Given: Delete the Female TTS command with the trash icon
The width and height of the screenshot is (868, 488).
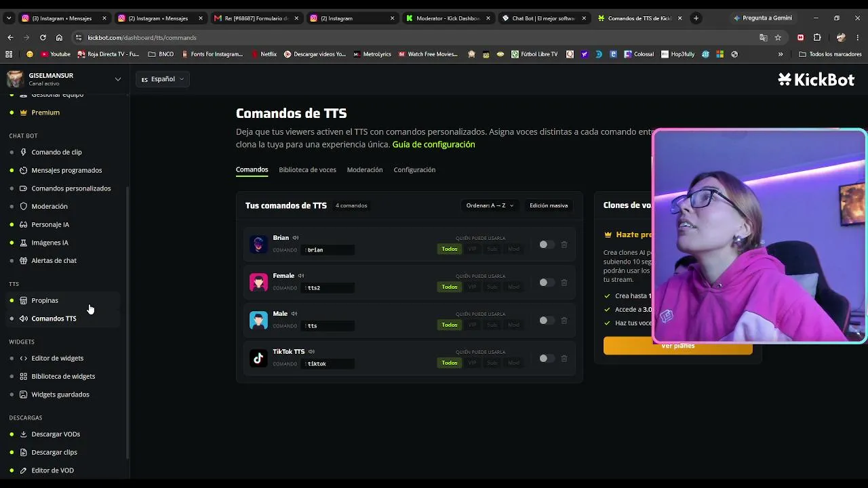Looking at the screenshot, I should [x=564, y=283].
